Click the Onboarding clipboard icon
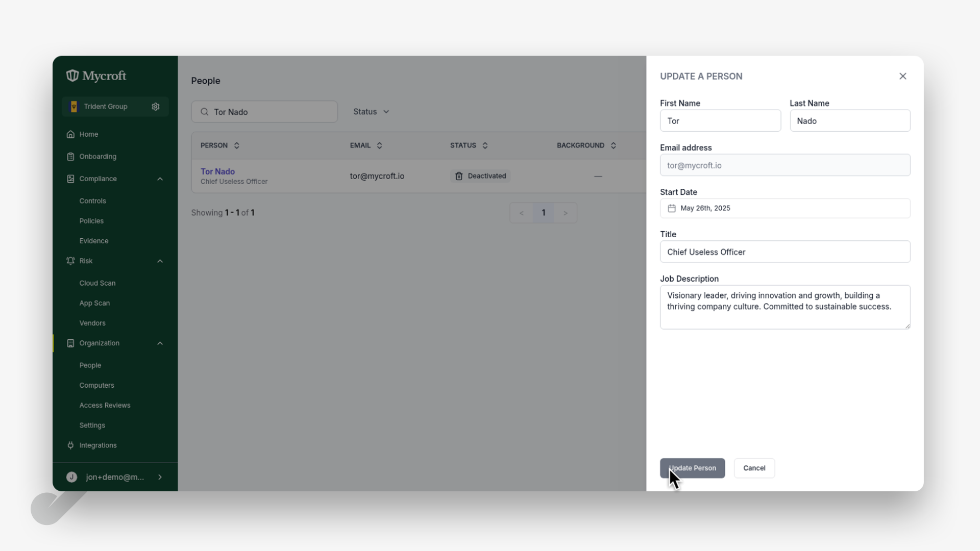This screenshot has height=551, width=980. tap(70, 157)
